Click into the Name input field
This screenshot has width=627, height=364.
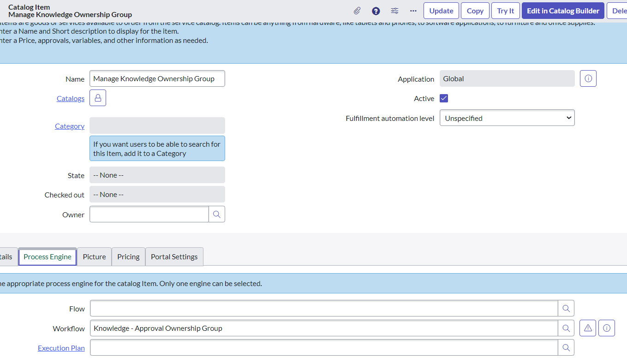click(157, 78)
